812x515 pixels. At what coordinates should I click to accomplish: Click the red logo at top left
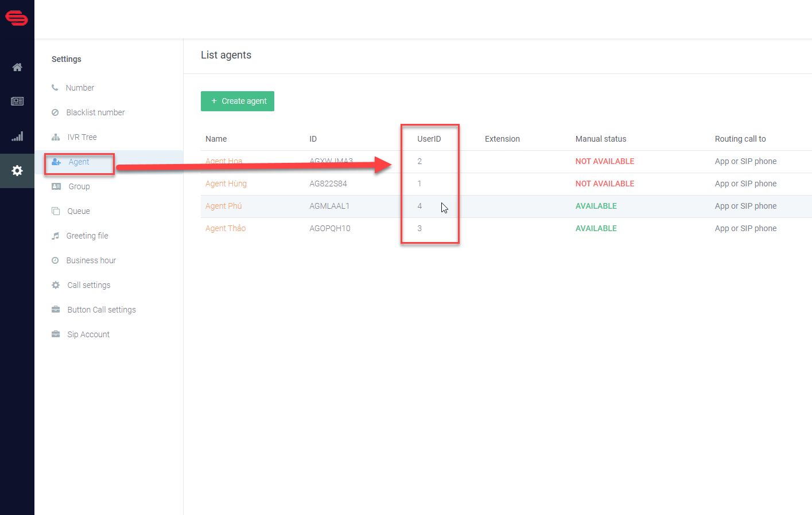click(x=17, y=18)
